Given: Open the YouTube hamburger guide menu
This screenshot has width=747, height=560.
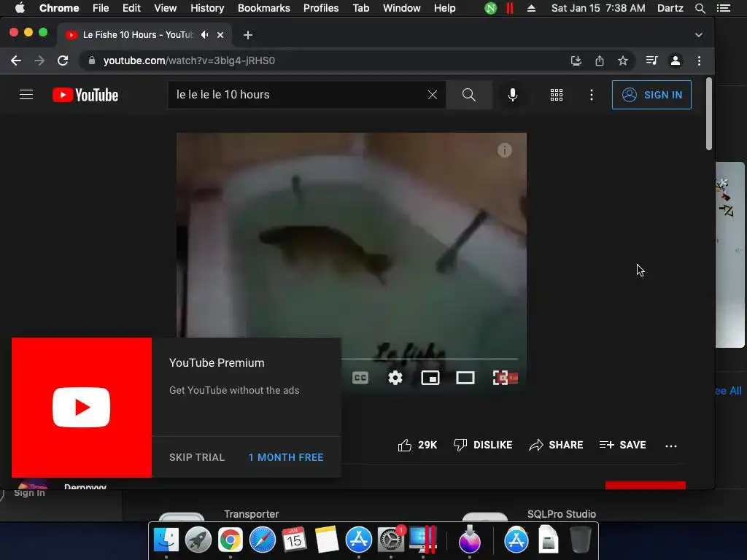Looking at the screenshot, I should tap(26, 95).
